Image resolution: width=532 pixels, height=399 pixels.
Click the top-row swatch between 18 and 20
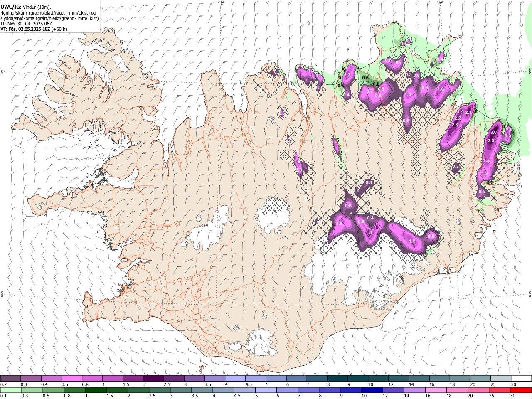click(460, 378)
